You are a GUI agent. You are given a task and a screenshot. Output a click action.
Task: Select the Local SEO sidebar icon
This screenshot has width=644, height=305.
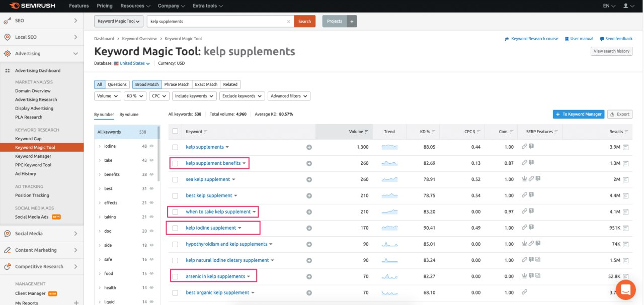click(x=7, y=37)
